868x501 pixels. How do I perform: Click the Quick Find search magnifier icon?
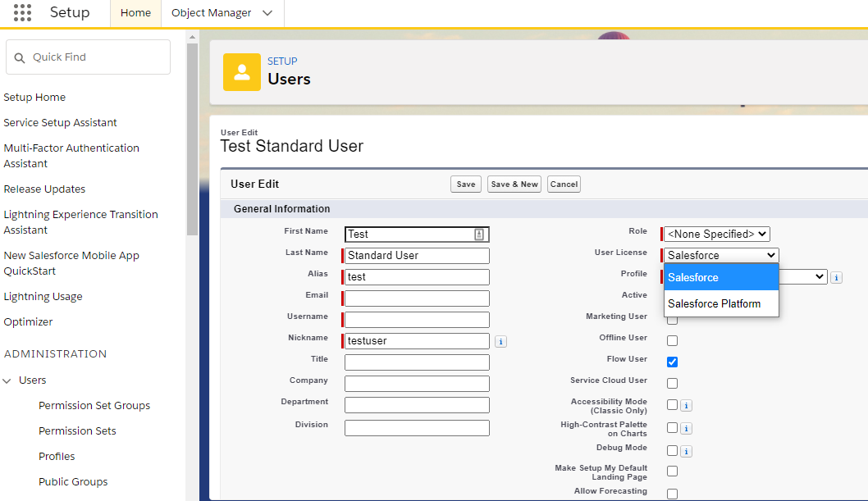coord(20,57)
